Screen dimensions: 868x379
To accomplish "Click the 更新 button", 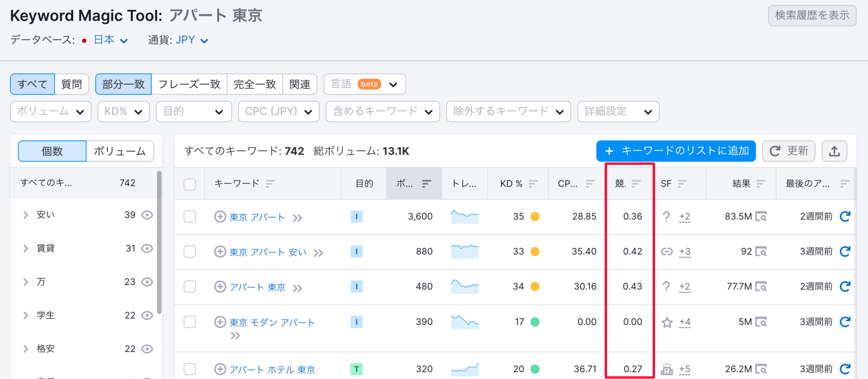I will click(x=789, y=151).
